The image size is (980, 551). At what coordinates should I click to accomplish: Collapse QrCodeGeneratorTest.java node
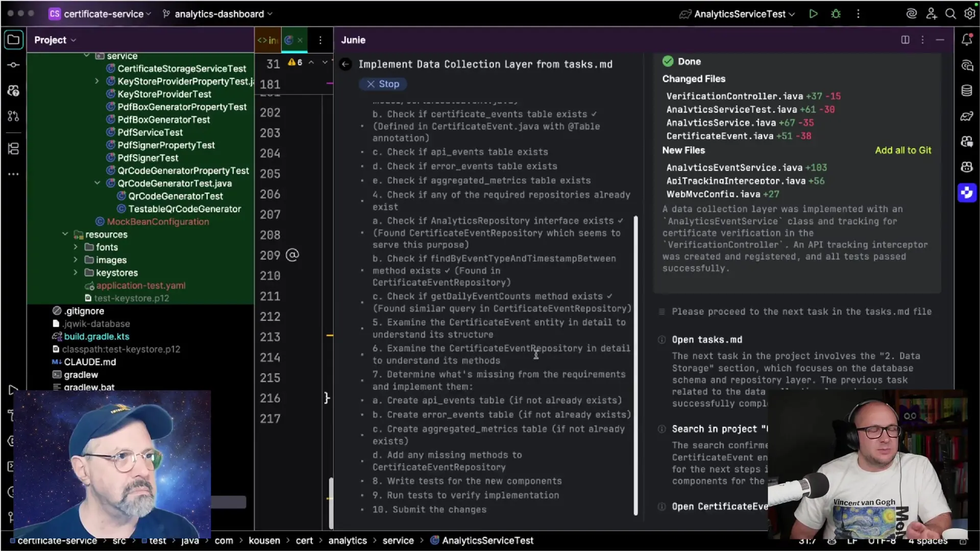(97, 183)
